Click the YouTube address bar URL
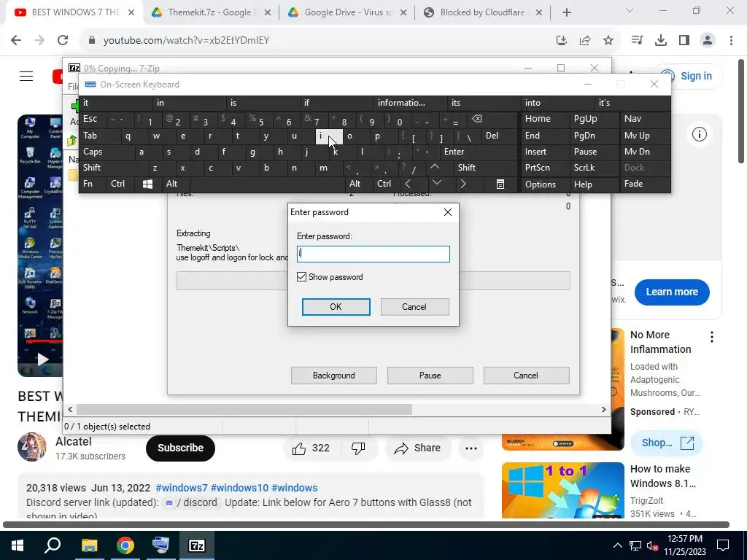 coord(186,41)
